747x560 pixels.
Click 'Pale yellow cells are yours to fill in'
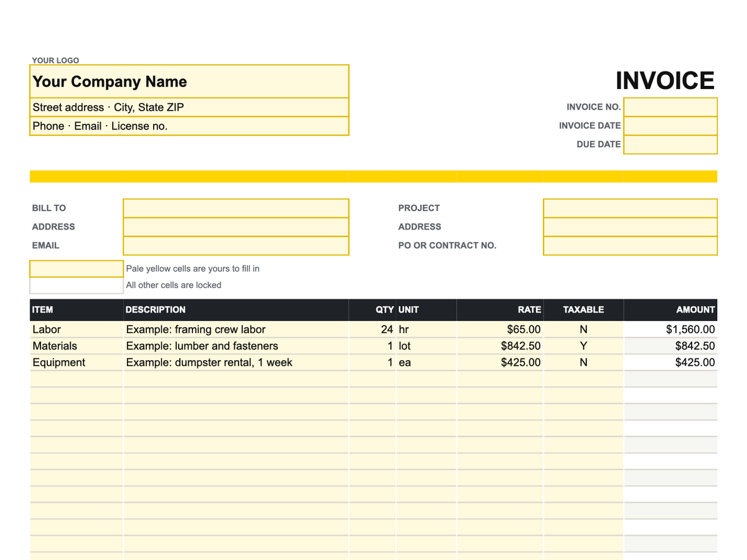coord(193,269)
